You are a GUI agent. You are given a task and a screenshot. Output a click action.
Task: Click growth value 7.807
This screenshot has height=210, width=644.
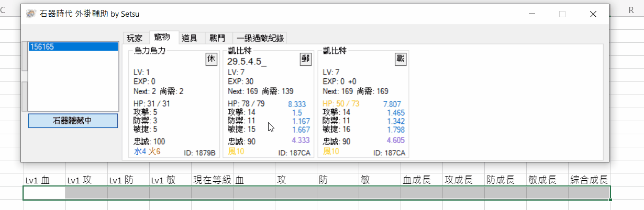[x=392, y=104]
